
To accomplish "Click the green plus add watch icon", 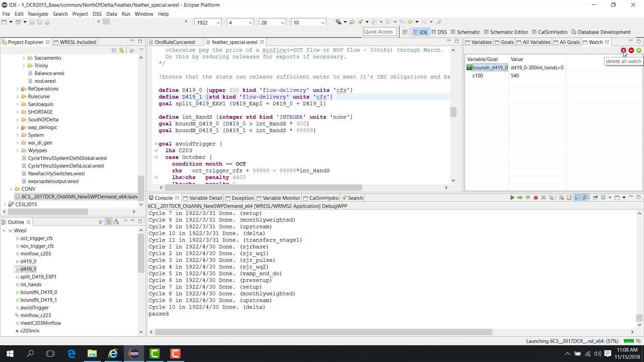I will pyautogui.click(x=639, y=50).
